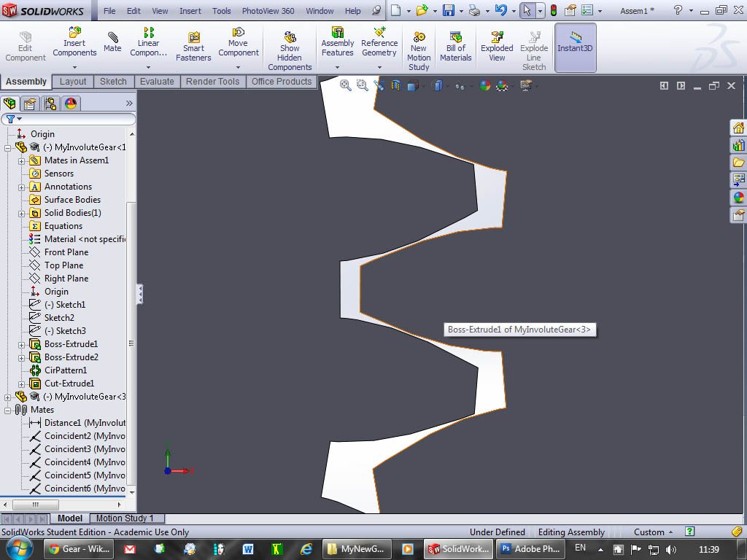Click the Rebuild traffic light icon
Screen dimensions: 747x560
pos(554,10)
